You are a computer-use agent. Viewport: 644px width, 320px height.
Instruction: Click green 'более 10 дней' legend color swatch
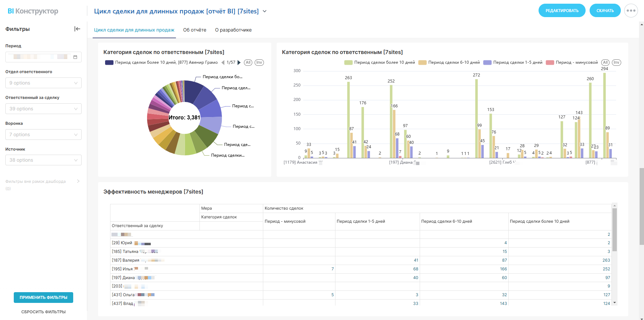[348, 62]
